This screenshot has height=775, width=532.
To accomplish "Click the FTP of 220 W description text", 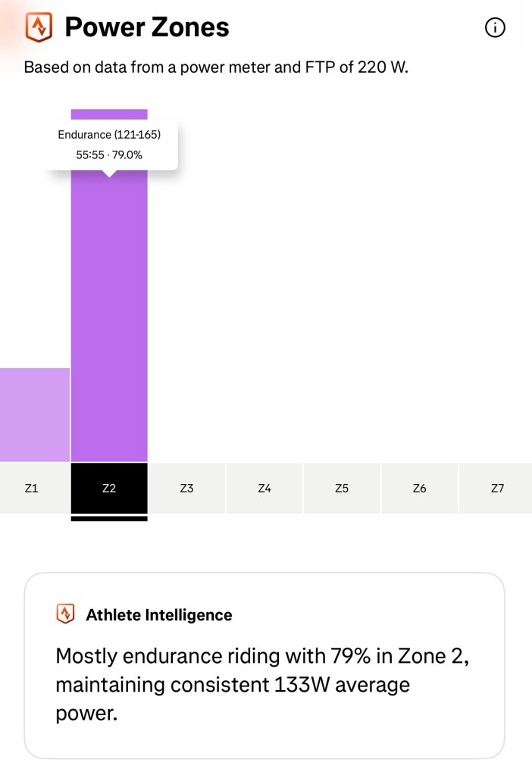I will (216, 67).
